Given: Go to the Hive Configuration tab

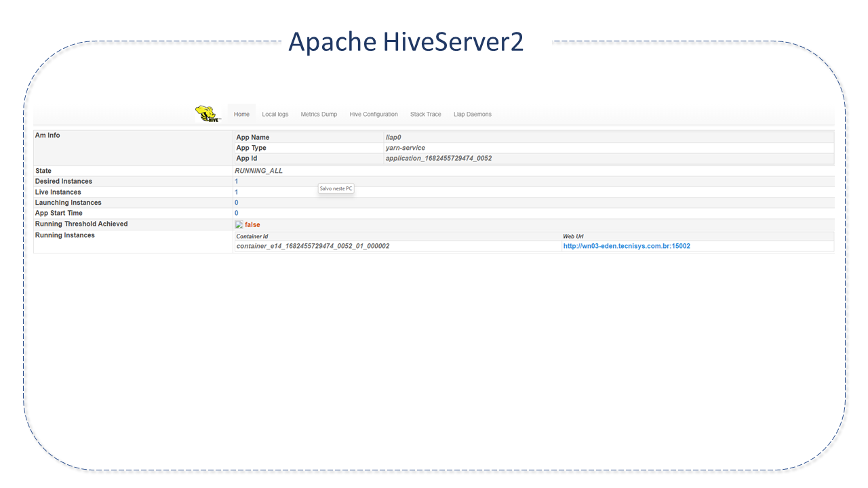Looking at the screenshot, I should click(x=374, y=115).
